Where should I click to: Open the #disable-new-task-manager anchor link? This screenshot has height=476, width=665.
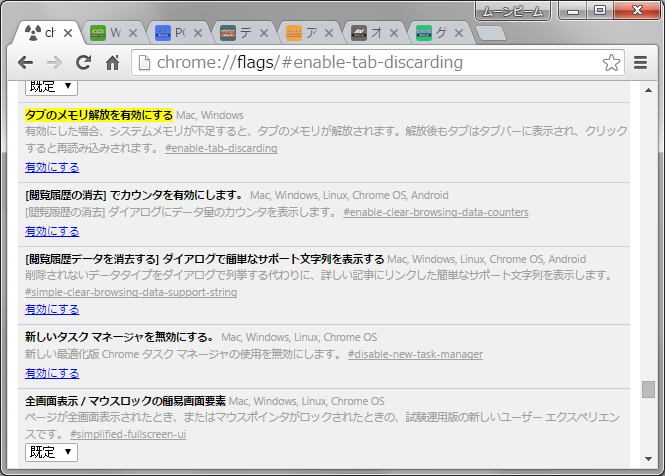point(415,354)
